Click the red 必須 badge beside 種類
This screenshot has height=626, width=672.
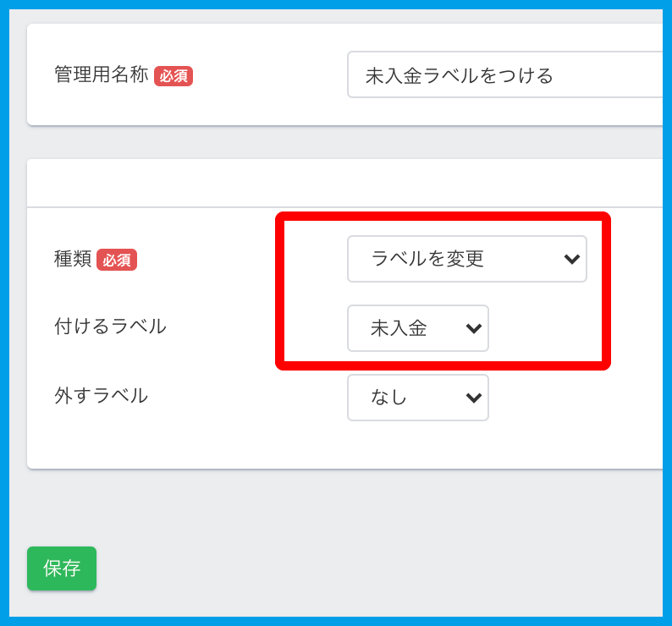(117, 260)
